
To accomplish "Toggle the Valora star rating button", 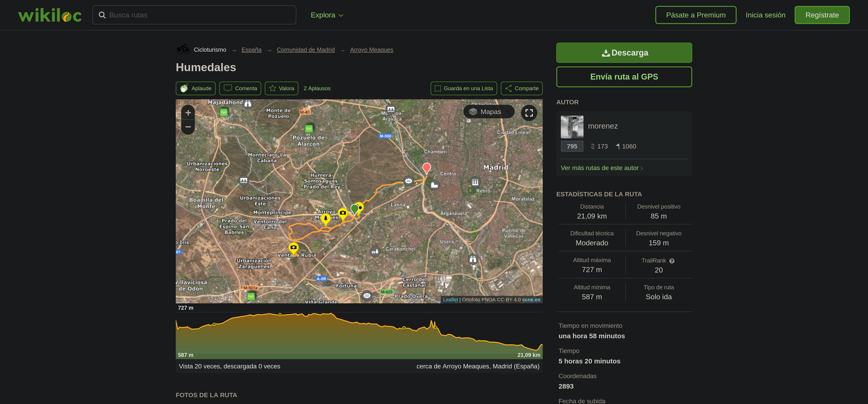I will tap(281, 88).
